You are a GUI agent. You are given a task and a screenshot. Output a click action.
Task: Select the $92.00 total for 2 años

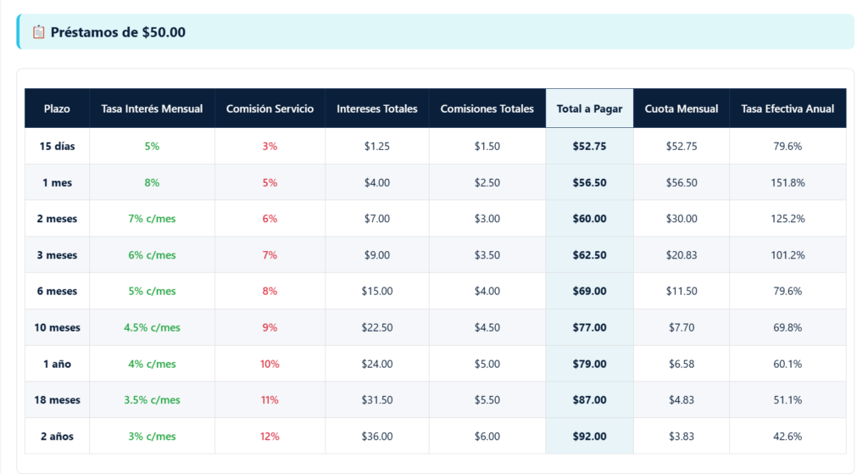[589, 437]
